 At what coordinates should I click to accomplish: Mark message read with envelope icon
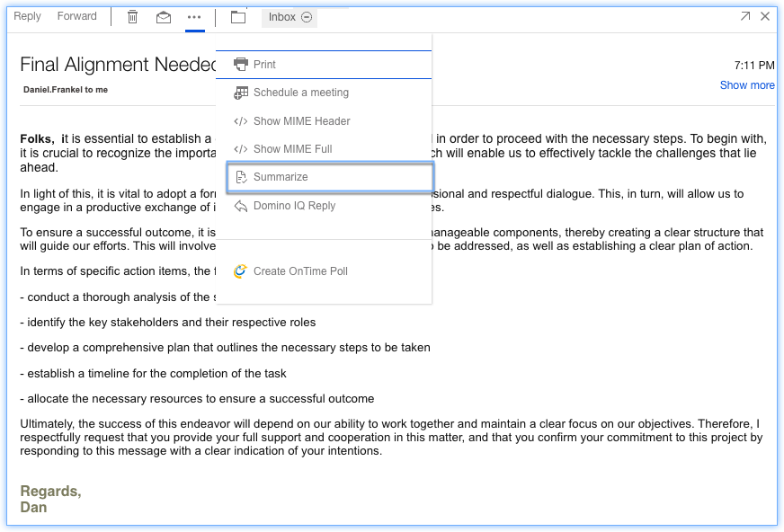point(164,17)
